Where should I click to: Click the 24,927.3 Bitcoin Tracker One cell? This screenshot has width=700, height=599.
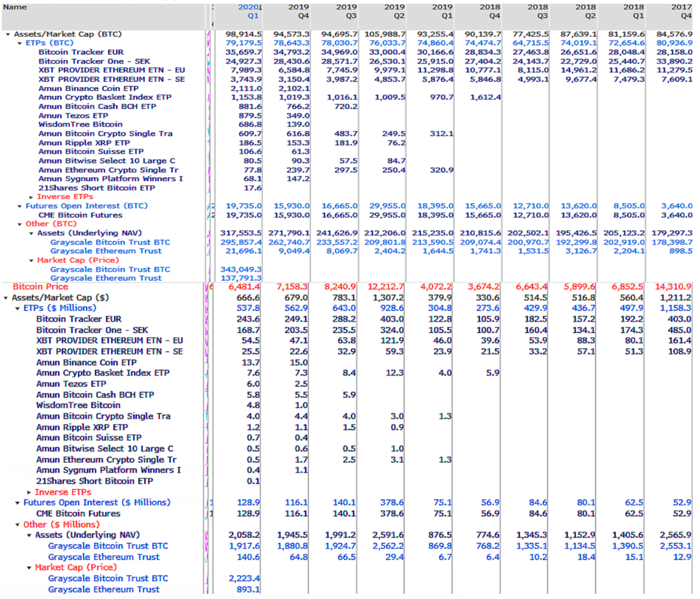pyautogui.click(x=244, y=62)
